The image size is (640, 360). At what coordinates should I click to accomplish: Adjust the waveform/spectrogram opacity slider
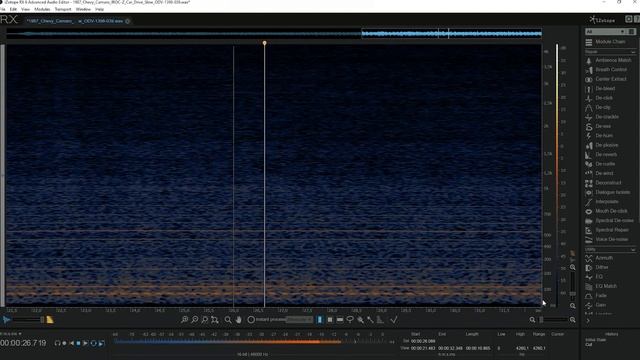28,320
